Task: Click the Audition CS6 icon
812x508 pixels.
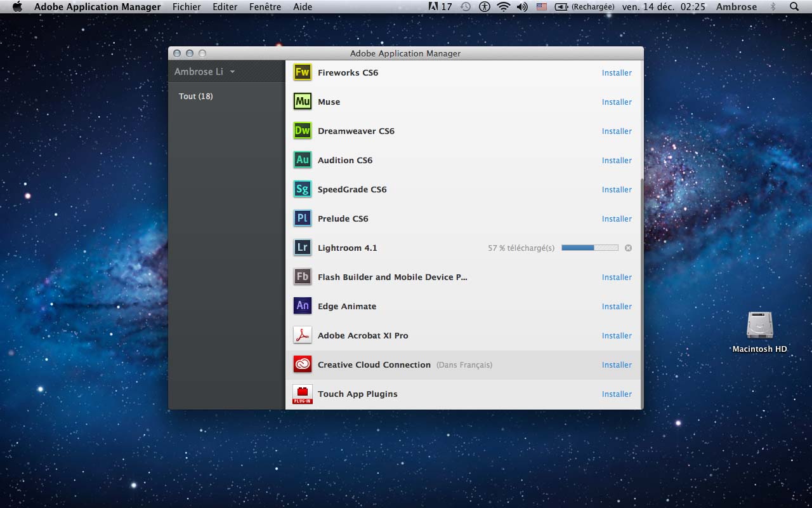Action: 303,160
